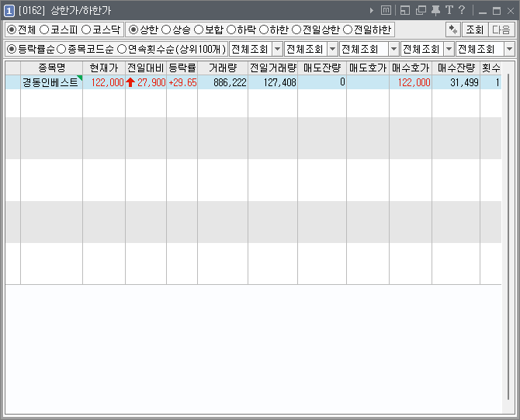Image resolution: width=520 pixels, height=420 pixels.
Task: Click the icon button left of 조회
Action: (x=452, y=30)
